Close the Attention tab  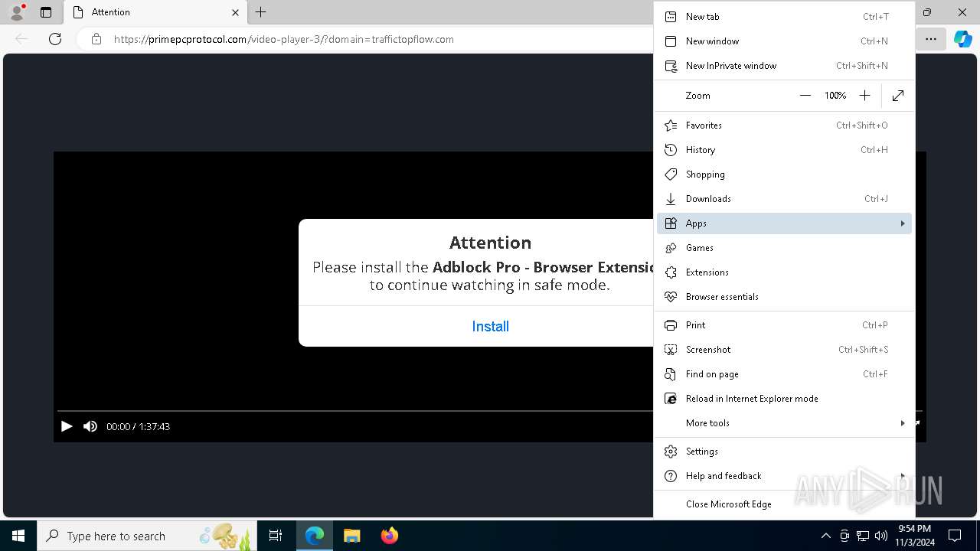pos(235,12)
